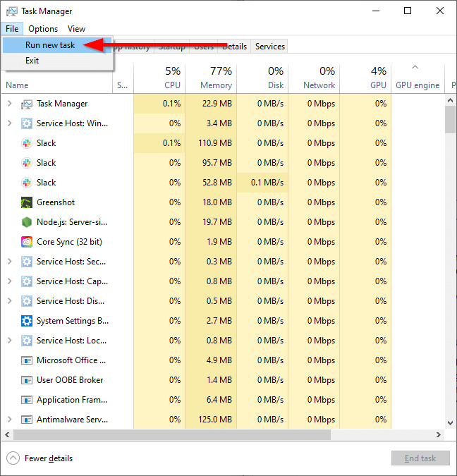
Task: Click vertical scrollbar up arrow
Action: (x=451, y=100)
